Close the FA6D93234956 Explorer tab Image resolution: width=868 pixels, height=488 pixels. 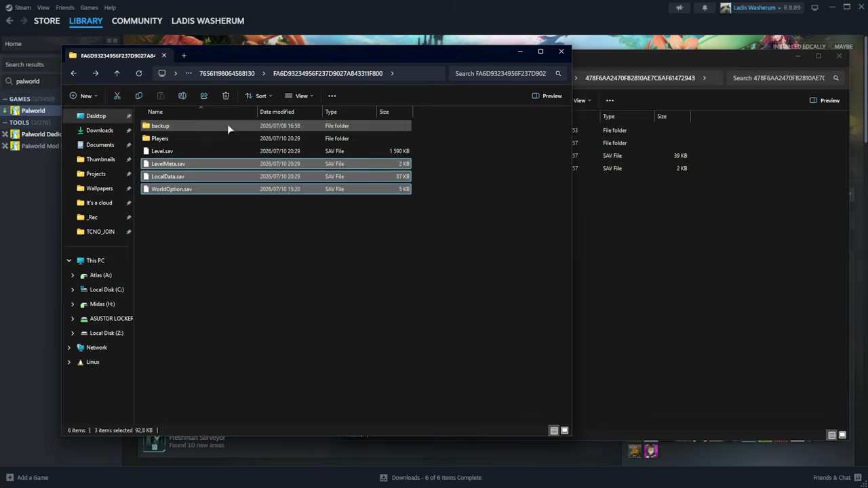click(x=163, y=56)
